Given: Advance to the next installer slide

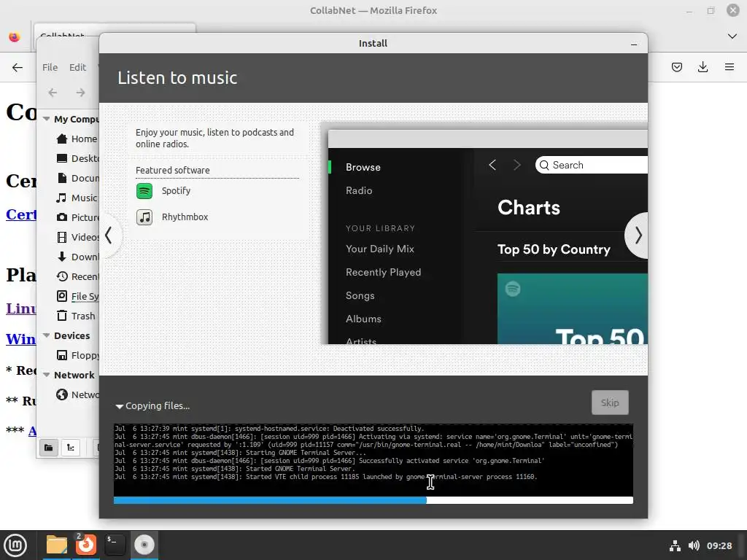Looking at the screenshot, I should [x=638, y=236].
